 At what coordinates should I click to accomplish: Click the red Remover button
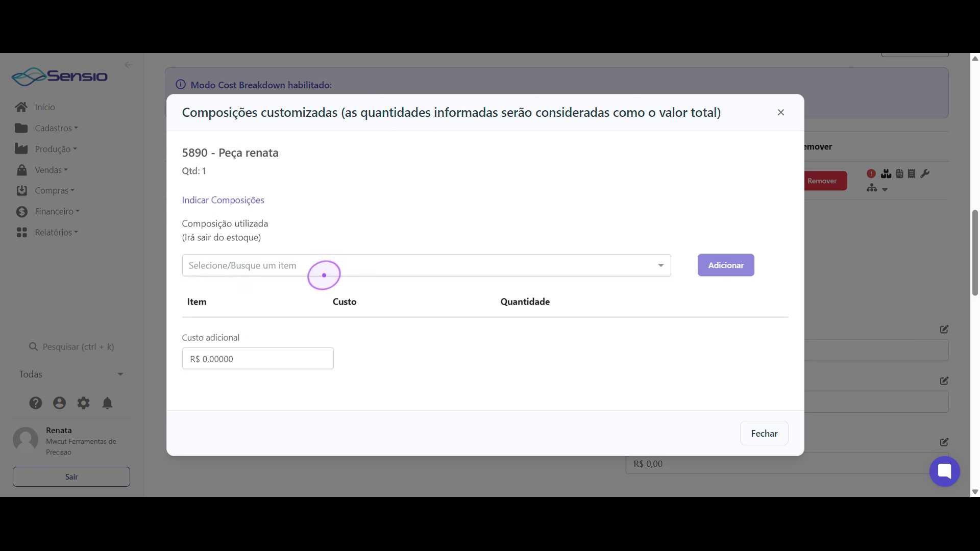pyautogui.click(x=825, y=181)
